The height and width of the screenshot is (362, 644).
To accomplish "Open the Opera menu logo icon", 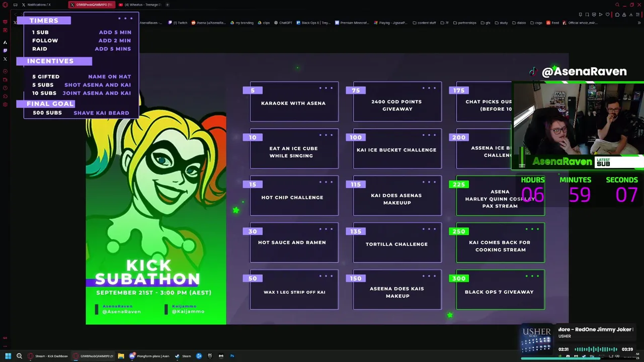I will click(5, 5).
